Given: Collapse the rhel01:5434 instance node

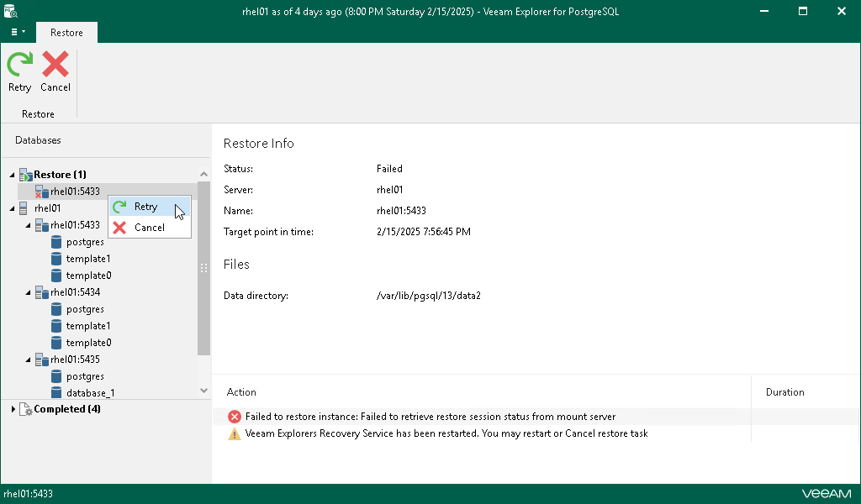Looking at the screenshot, I should [x=28, y=293].
